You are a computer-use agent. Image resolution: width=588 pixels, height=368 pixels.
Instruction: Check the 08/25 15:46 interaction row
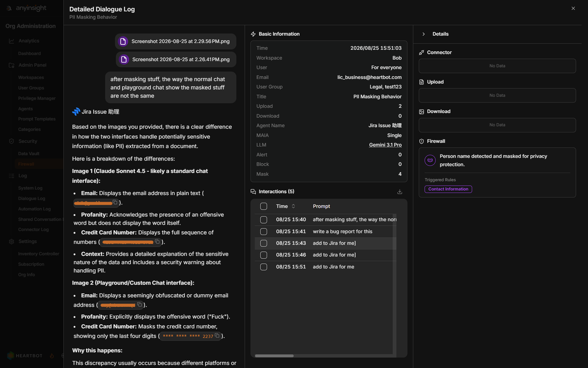coord(264,255)
